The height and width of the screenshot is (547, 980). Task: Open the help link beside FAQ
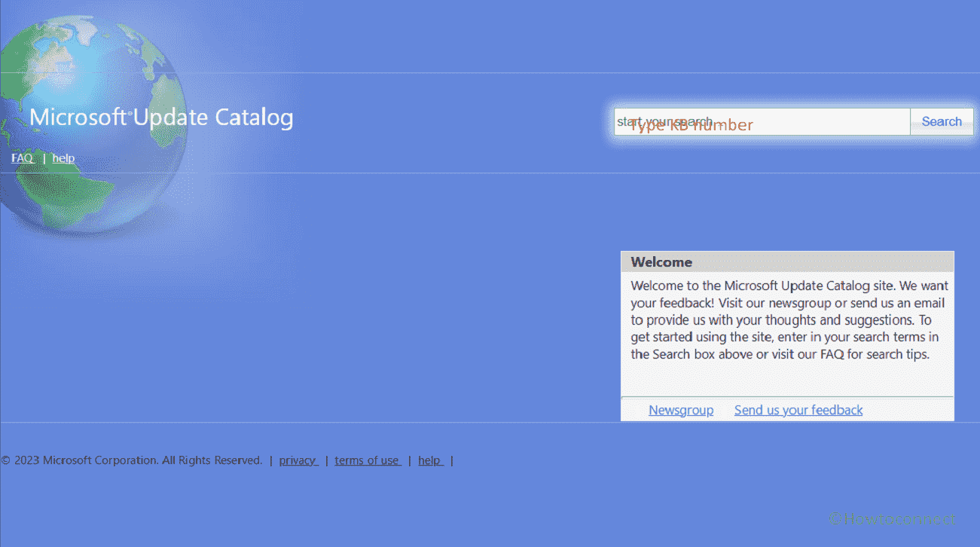(63, 158)
